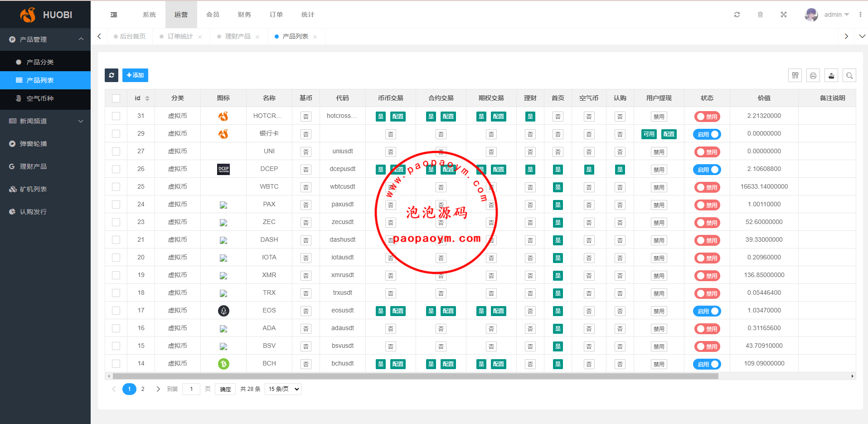Open 统计 top menu
This screenshot has height=424, width=868.
point(308,15)
